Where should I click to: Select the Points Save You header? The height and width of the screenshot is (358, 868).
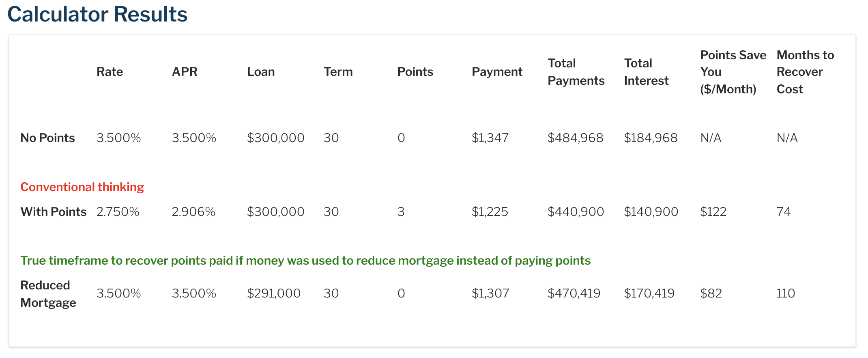coord(733,72)
